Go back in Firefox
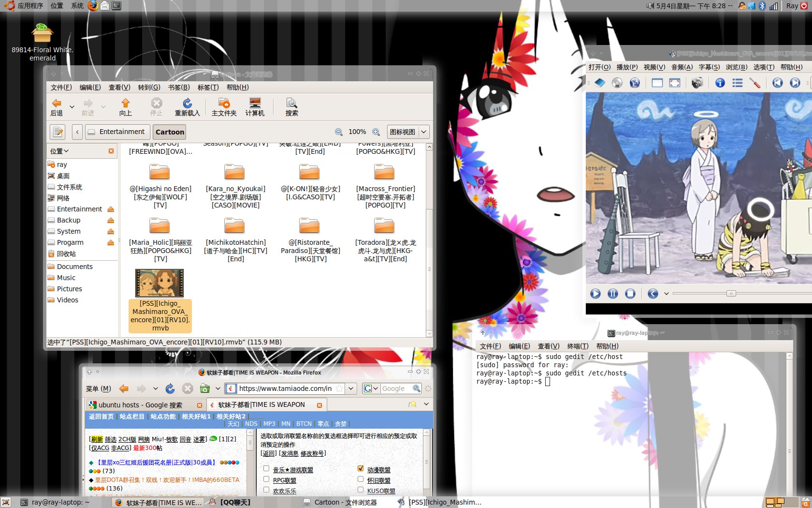Viewport: 812px width, 508px height. click(124, 388)
